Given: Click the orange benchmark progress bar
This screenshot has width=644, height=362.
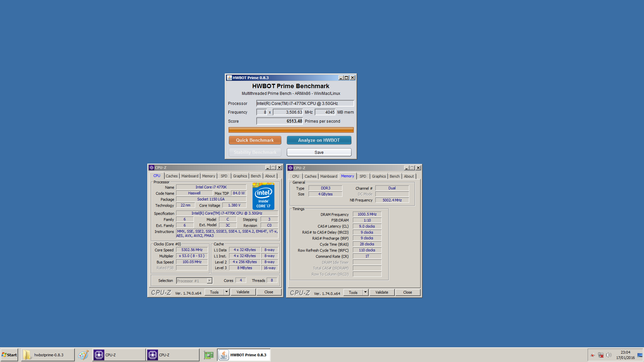Looking at the screenshot, I should coord(291,130).
